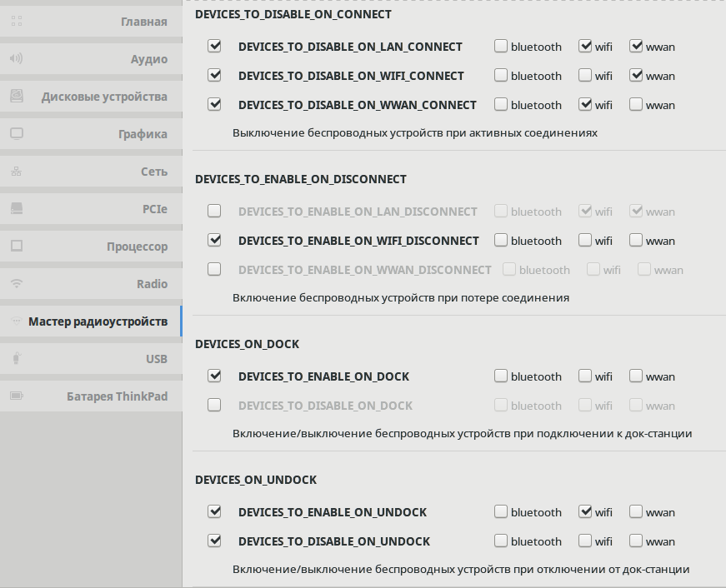Viewport: 726px width, 588px height.
Task: Click the Мастер радиоустройств icon
Action: 17,321
